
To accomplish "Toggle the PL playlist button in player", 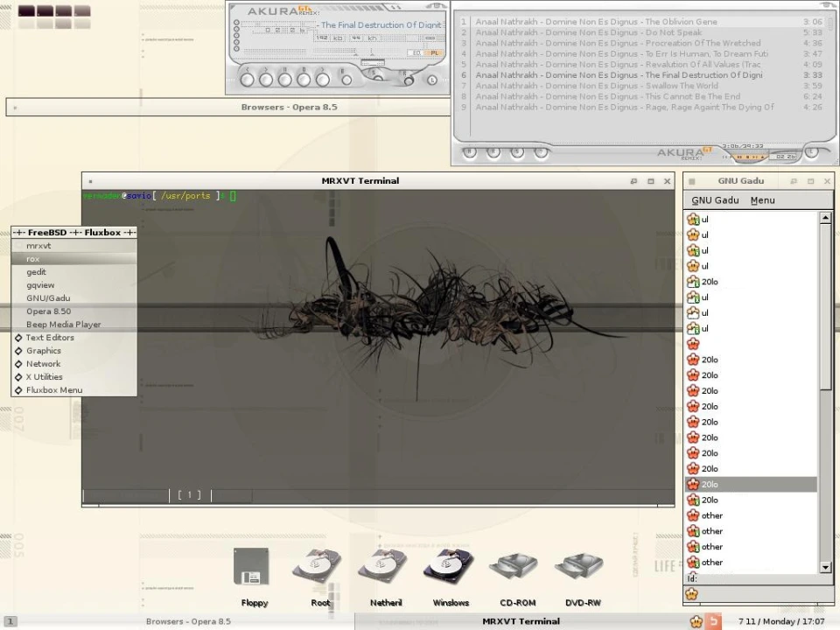I will pyautogui.click(x=435, y=53).
